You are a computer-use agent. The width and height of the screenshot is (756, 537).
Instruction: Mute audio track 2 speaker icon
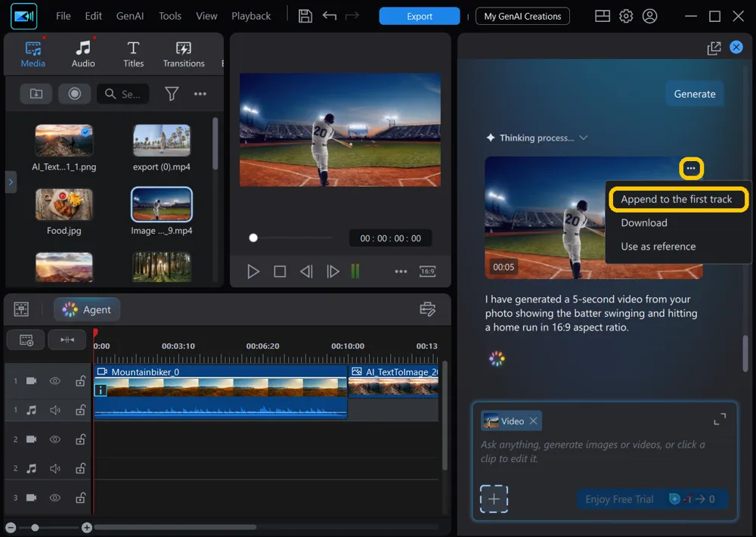(x=55, y=468)
